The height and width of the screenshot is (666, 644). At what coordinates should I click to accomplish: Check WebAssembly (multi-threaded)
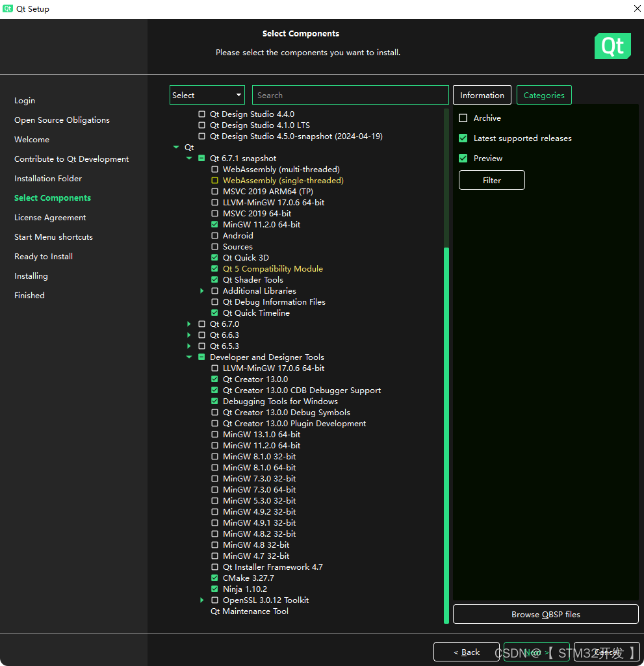[x=214, y=170]
